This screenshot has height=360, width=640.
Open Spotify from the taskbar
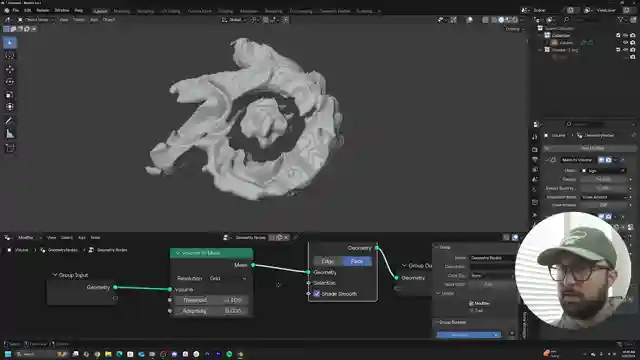(x=229, y=354)
